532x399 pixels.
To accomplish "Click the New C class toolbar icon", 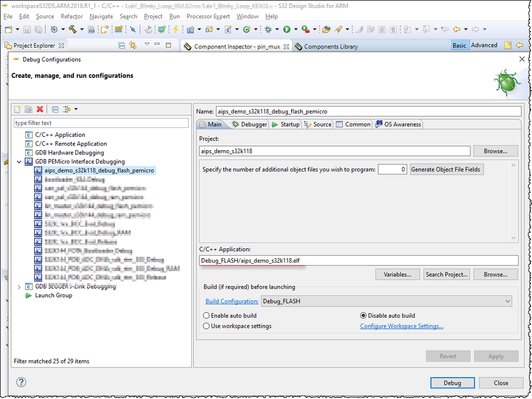I will pos(247,29).
